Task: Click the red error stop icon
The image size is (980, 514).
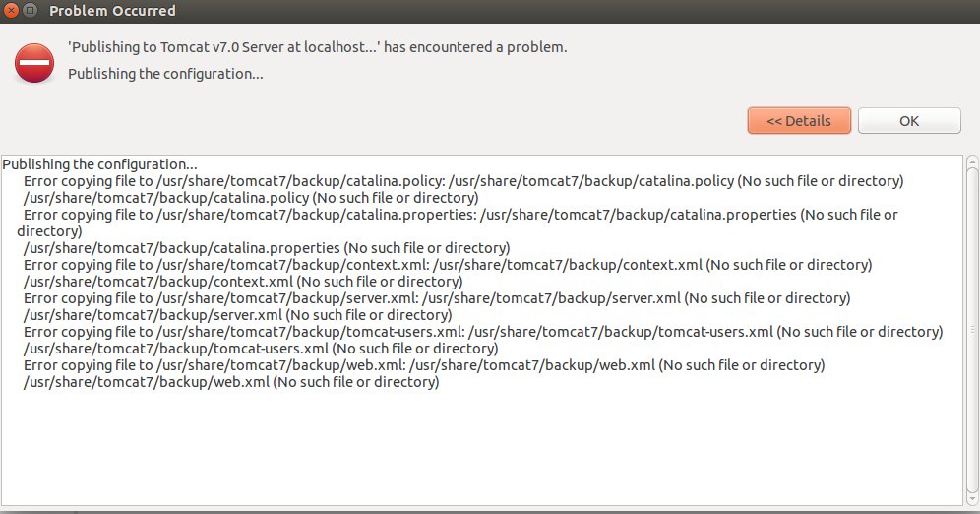Action: [x=34, y=63]
